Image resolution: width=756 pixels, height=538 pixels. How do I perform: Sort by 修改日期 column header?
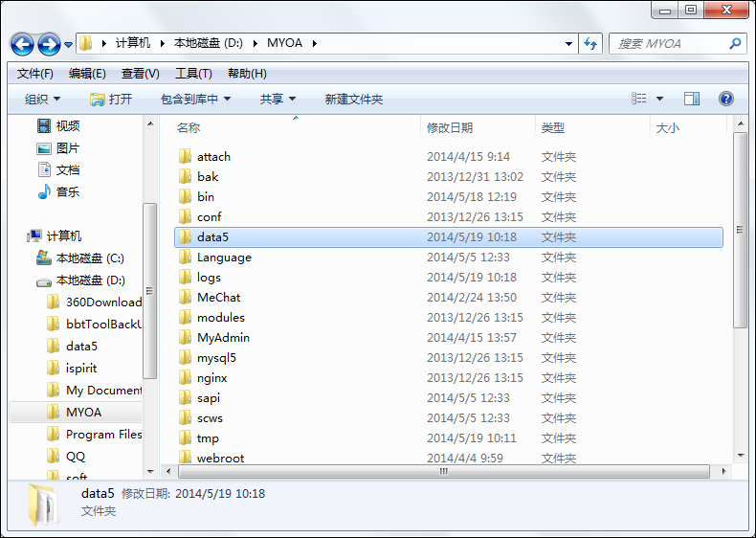(x=478, y=128)
